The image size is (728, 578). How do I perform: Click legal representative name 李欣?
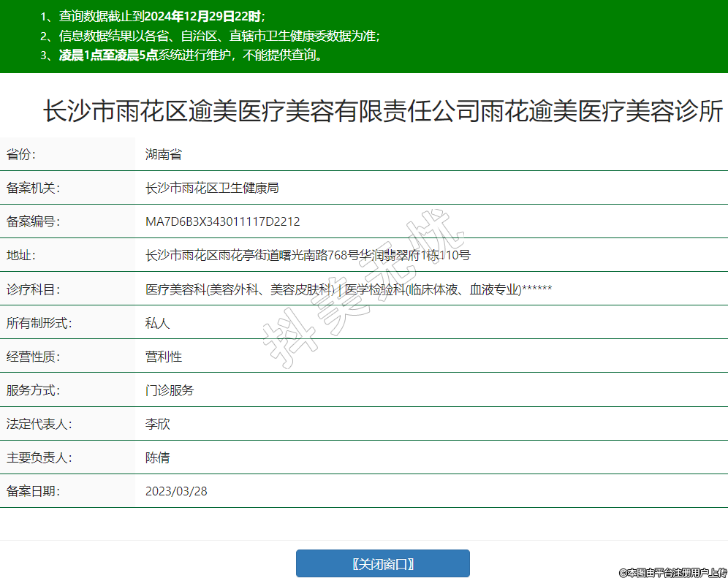pos(158,424)
